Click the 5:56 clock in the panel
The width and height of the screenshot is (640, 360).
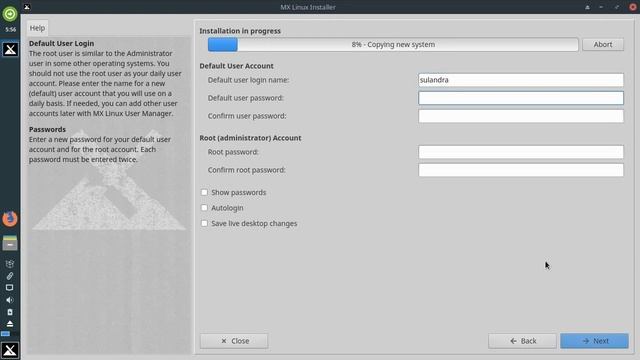(10, 29)
